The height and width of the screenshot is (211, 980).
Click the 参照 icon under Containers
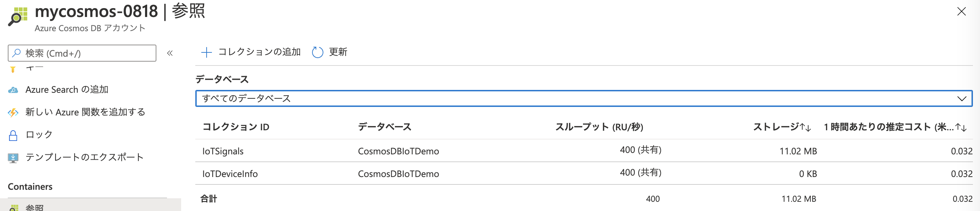pos(14,207)
